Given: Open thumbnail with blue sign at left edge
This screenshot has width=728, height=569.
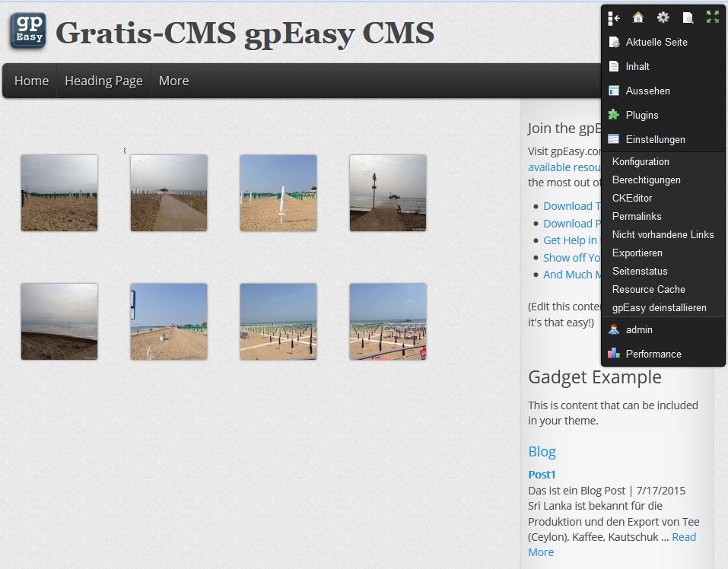Looking at the screenshot, I should [169, 322].
